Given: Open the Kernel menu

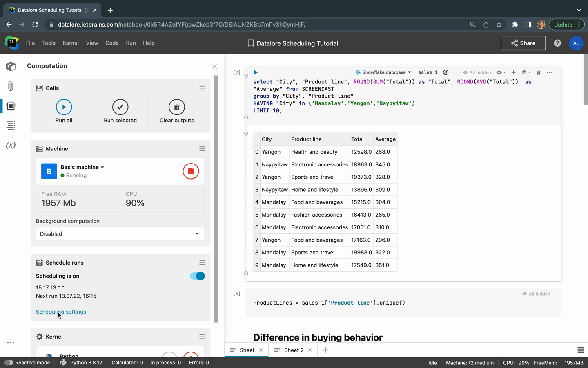Looking at the screenshot, I should (x=70, y=43).
